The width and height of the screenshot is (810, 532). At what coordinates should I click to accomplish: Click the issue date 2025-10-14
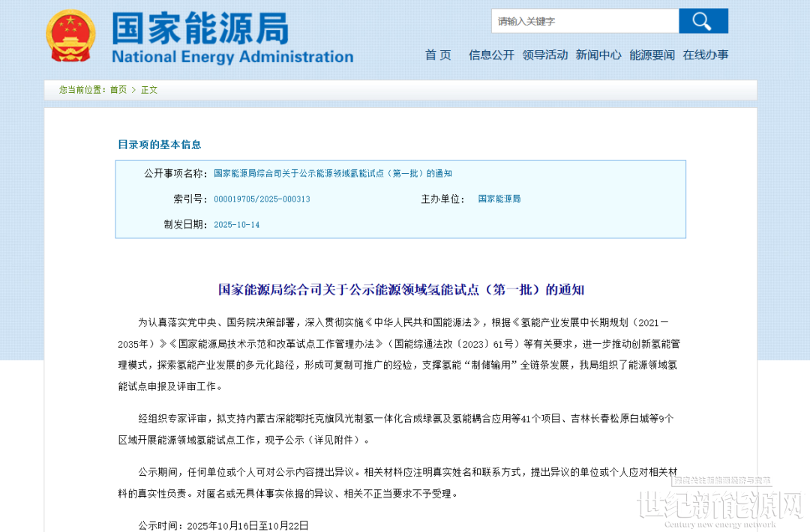coord(236,225)
